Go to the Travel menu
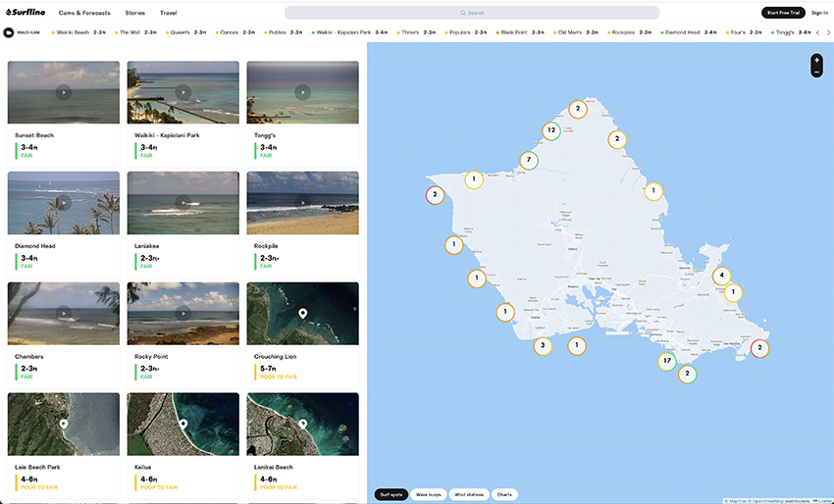Screen dimensions: 834x504 169,13
